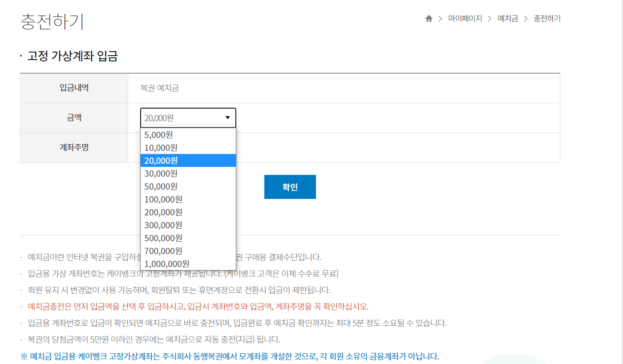
Task: Open the 마이페이지 breadcrumb link
Action: pos(465,19)
